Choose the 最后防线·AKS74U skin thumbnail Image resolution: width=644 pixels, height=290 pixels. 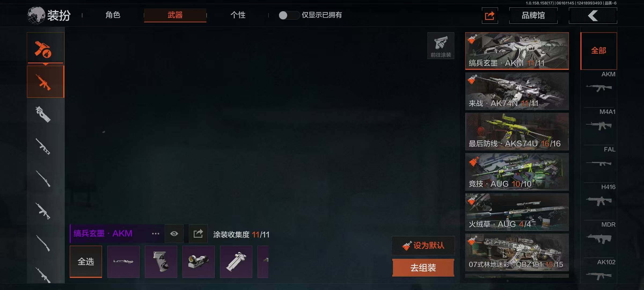click(517, 132)
